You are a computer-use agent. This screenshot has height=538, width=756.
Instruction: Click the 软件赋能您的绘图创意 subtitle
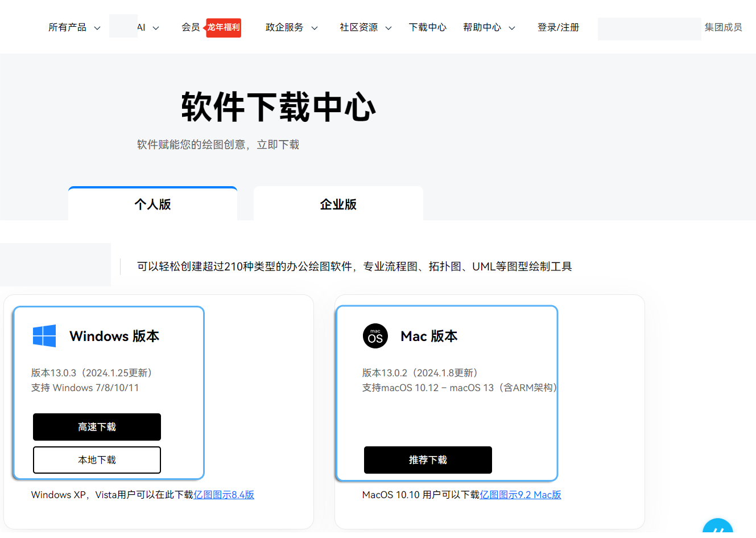[x=218, y=145]
